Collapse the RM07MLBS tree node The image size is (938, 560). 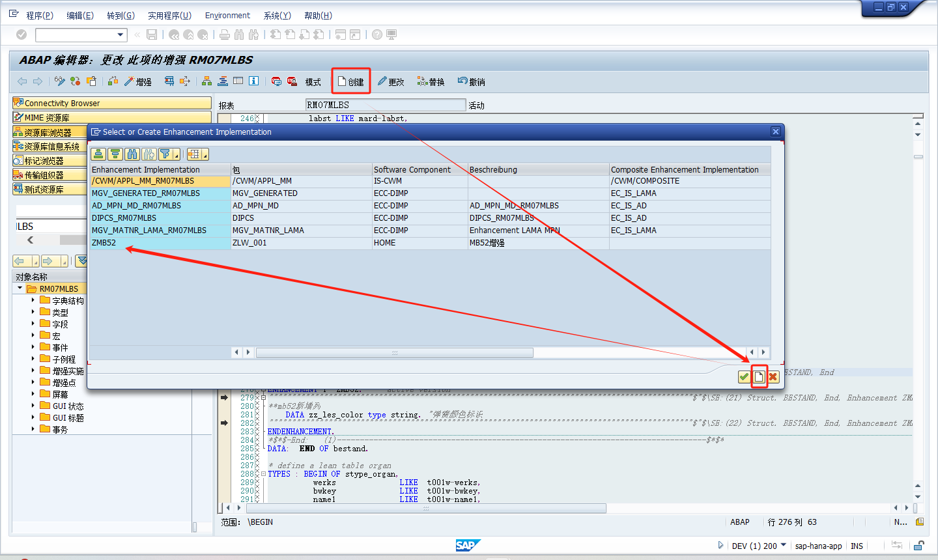(x=20, y=288)
